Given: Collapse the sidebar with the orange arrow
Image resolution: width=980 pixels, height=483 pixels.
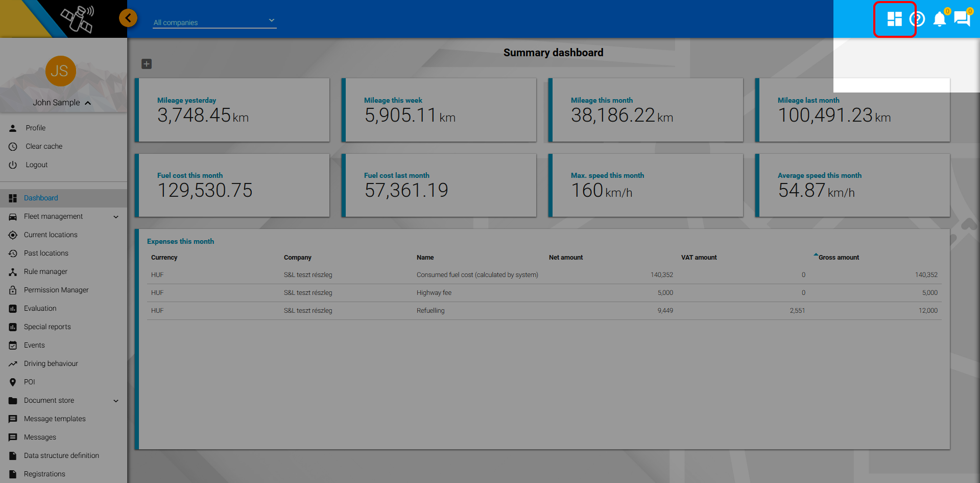Looking at the screenshot, I should [128, 18].
